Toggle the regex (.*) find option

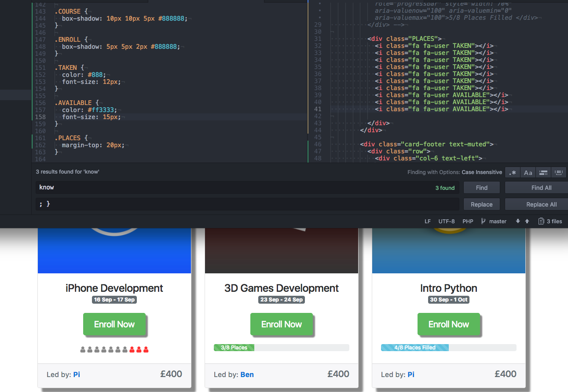pos(512,173)
